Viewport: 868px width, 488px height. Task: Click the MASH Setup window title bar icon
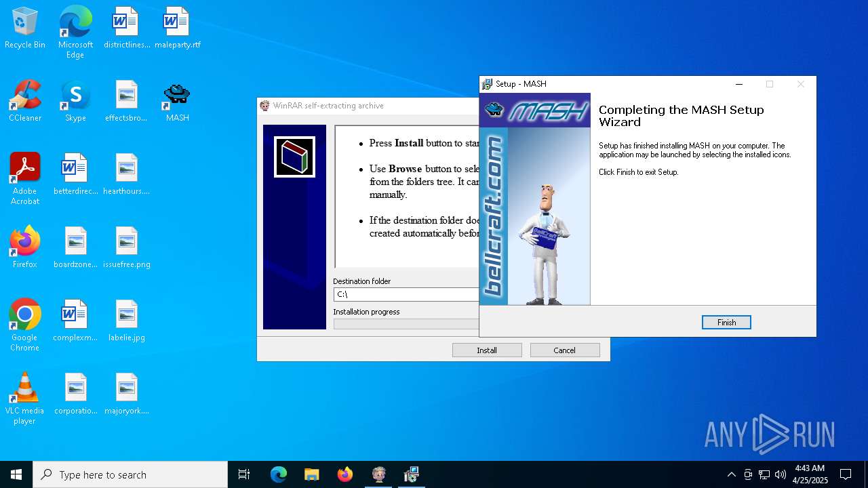coord(487,84)
